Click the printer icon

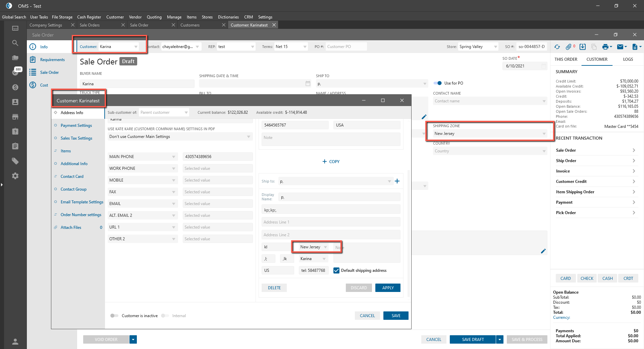tap(605, 47)
